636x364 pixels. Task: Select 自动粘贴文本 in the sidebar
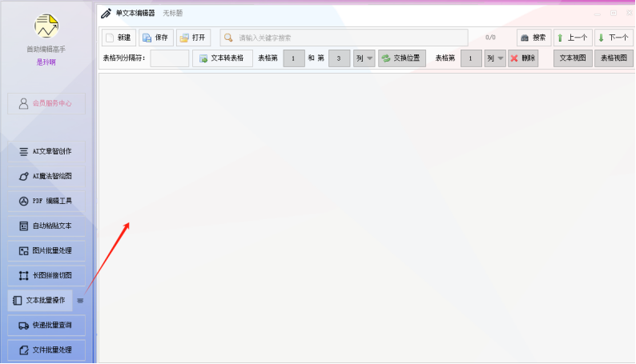46,226
